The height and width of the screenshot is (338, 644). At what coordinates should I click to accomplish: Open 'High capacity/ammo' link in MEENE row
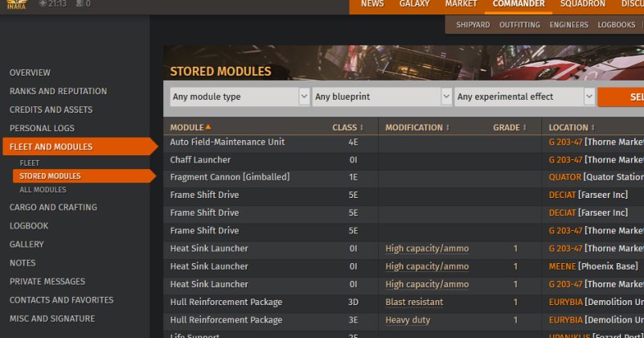click(427, 266)
